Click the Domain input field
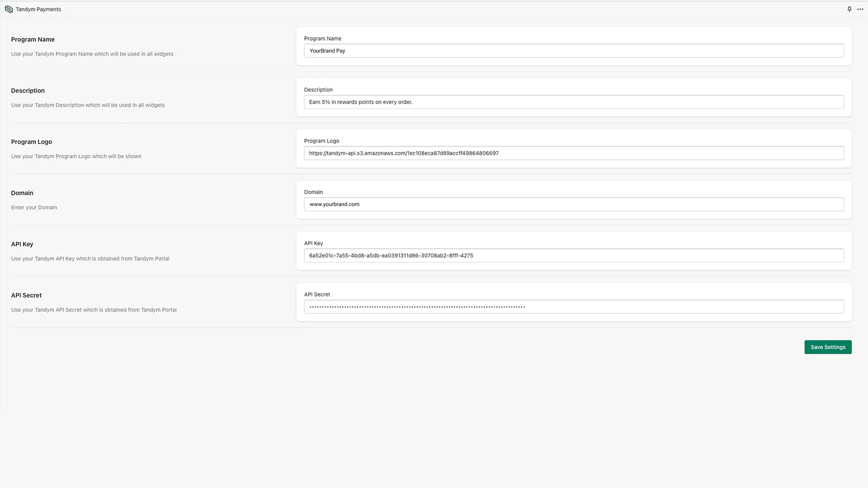Screen dimensions: 868x488 click(574, 204)
